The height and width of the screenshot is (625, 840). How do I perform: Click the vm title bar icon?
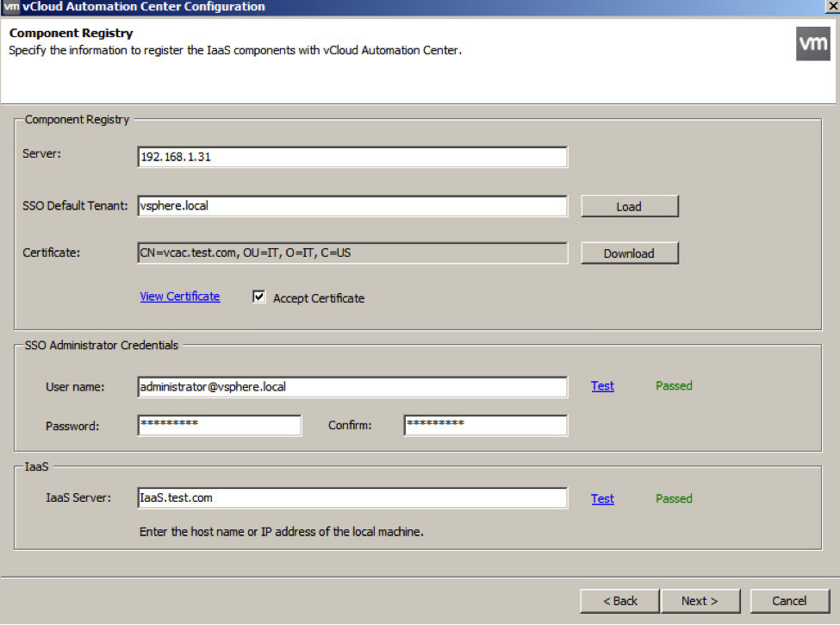click(x=11, y=6)
